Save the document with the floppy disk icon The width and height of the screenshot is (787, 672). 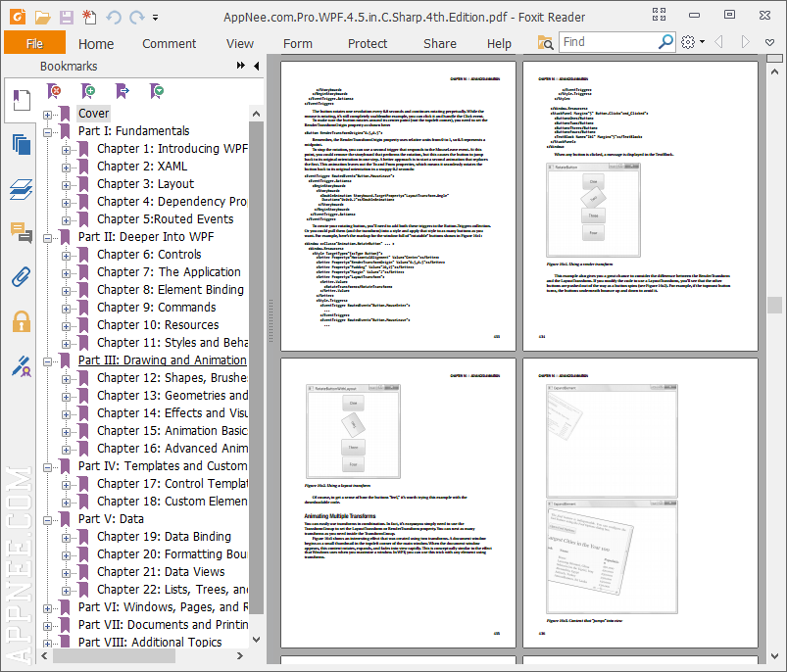67,18
